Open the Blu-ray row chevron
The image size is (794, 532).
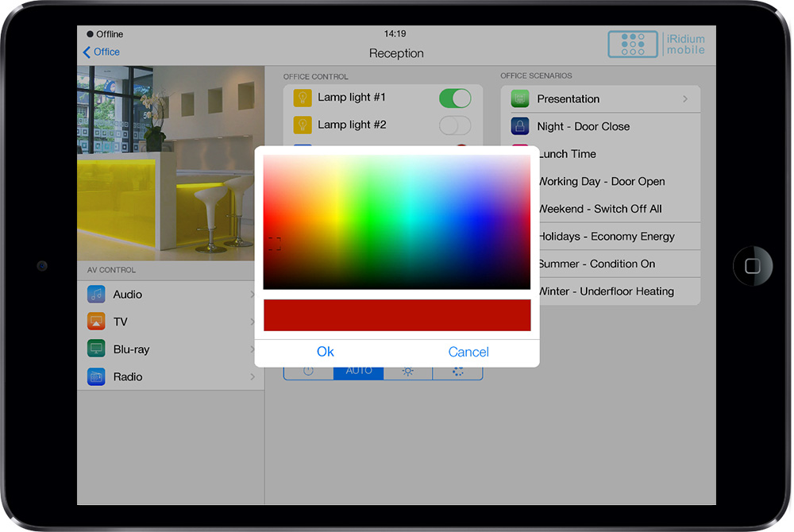point(252,349)
